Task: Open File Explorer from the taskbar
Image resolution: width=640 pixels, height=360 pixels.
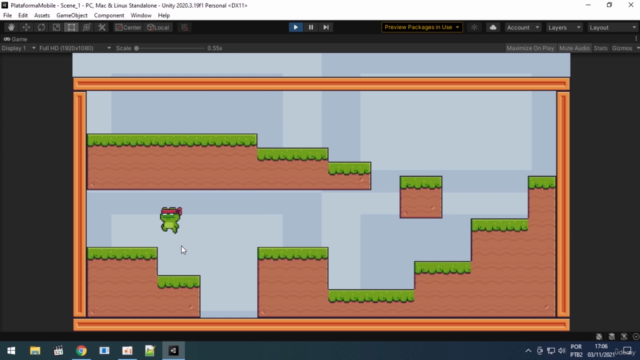Action: 35,351
